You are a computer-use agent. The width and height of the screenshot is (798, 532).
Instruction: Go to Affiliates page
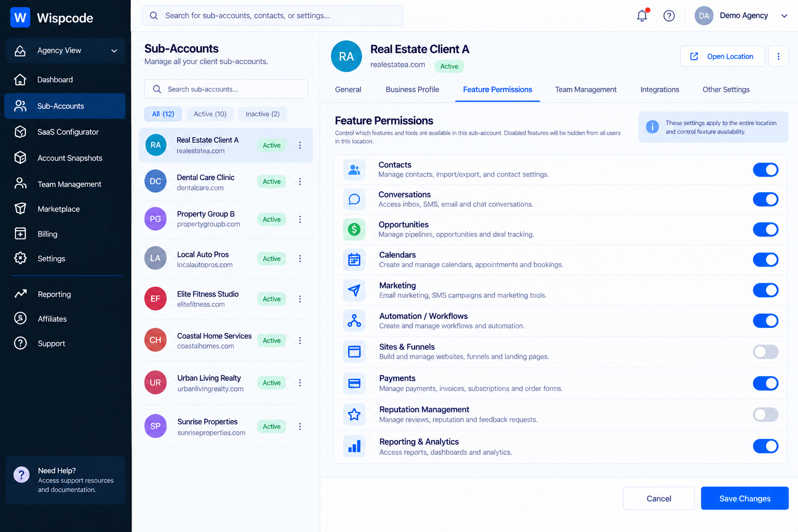point(65,318)
